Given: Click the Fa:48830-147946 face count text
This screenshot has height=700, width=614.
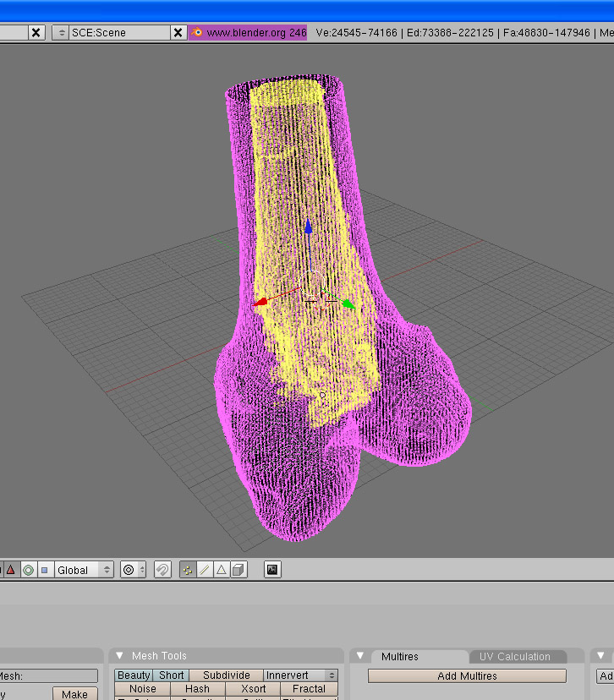Looking at the screenshot, I should click(x=546, y=33).
